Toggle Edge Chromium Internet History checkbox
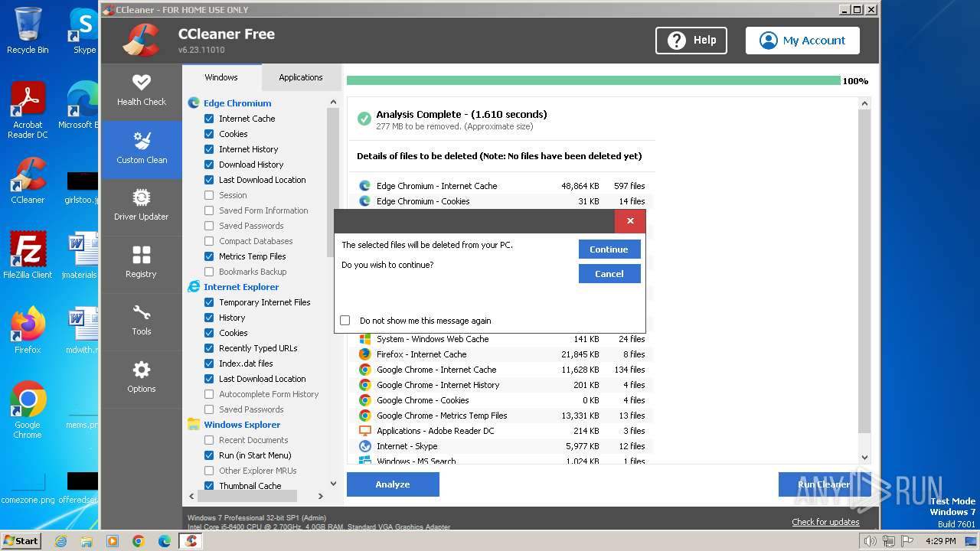This screenshot has width=980, height=551. click(x=209, y=149)
